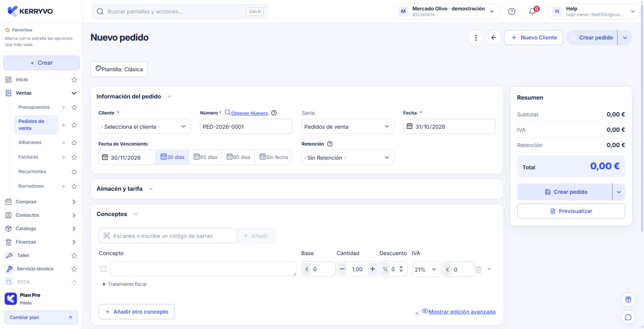The image size is (644, 329).
Task: Select the 90 días due date option
Action: click(x=238, y=157)
